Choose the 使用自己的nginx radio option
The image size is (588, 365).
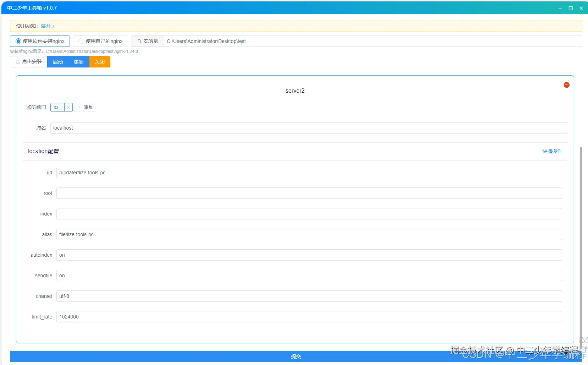pos(100,41)
